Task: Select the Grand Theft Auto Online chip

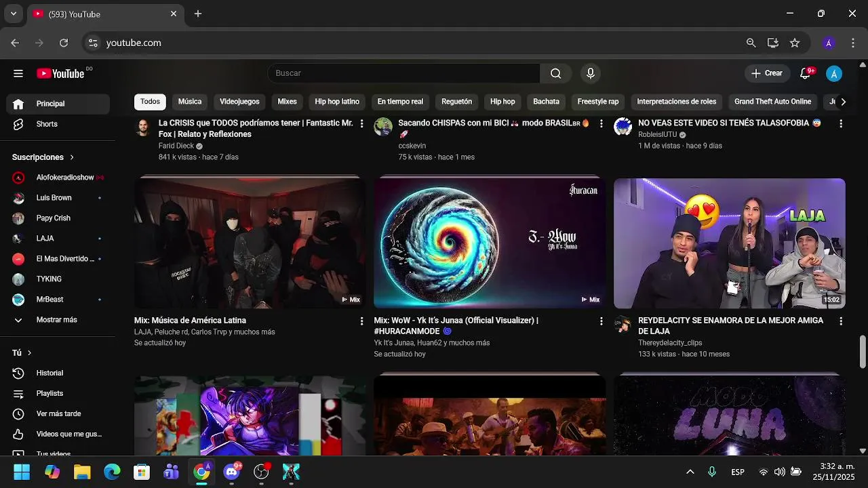Action: 772,102
